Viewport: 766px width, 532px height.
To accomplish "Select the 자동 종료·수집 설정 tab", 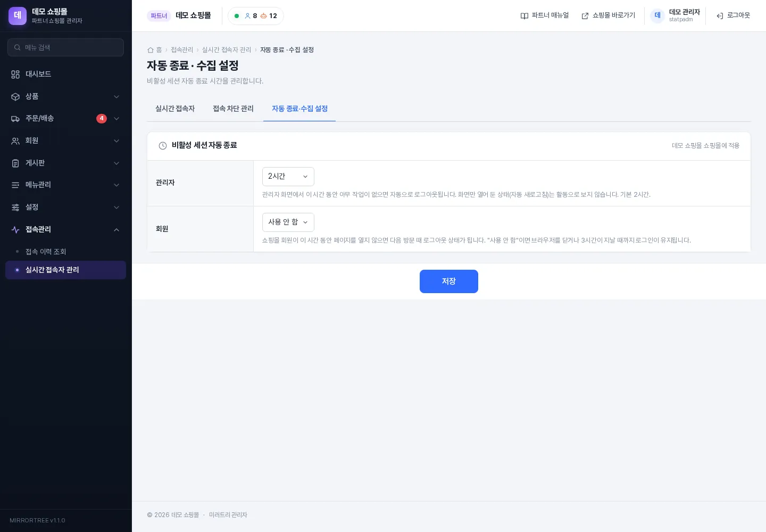I will (299, 109).
